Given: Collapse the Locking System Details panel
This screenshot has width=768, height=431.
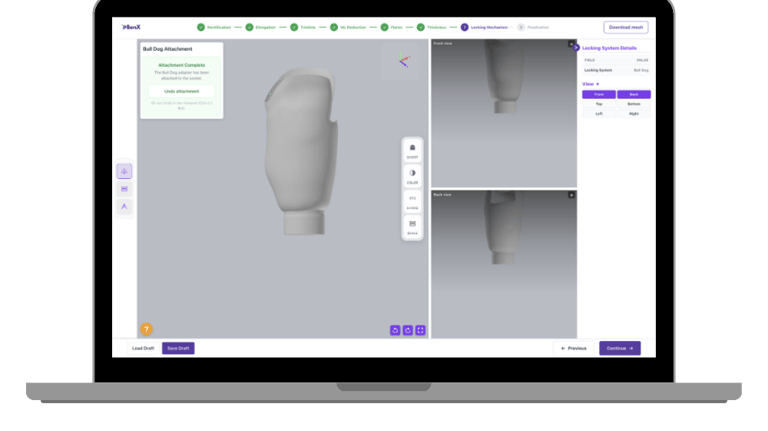Looking at the screenshot, I should 576,48.
